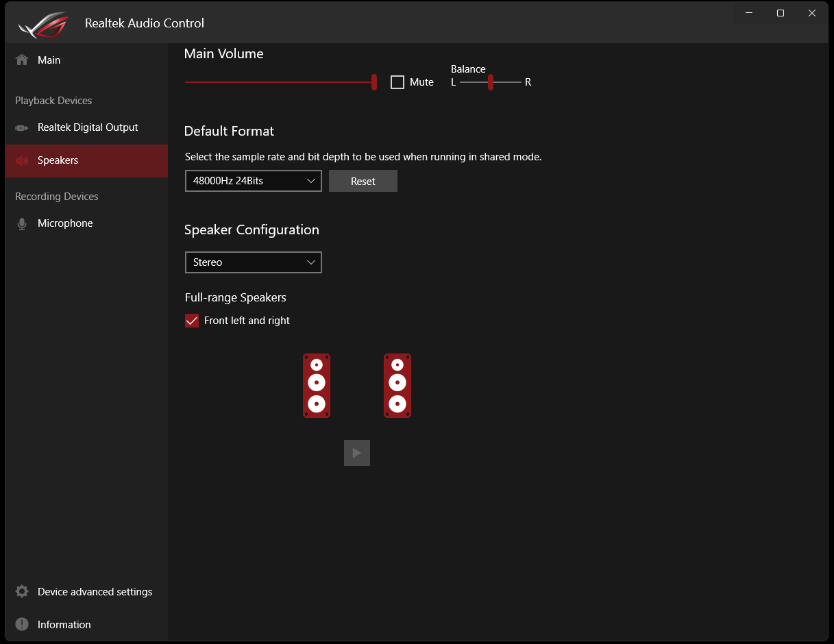Click the Information exclamation icon
The image size is (834, 644).
[21, 624]
